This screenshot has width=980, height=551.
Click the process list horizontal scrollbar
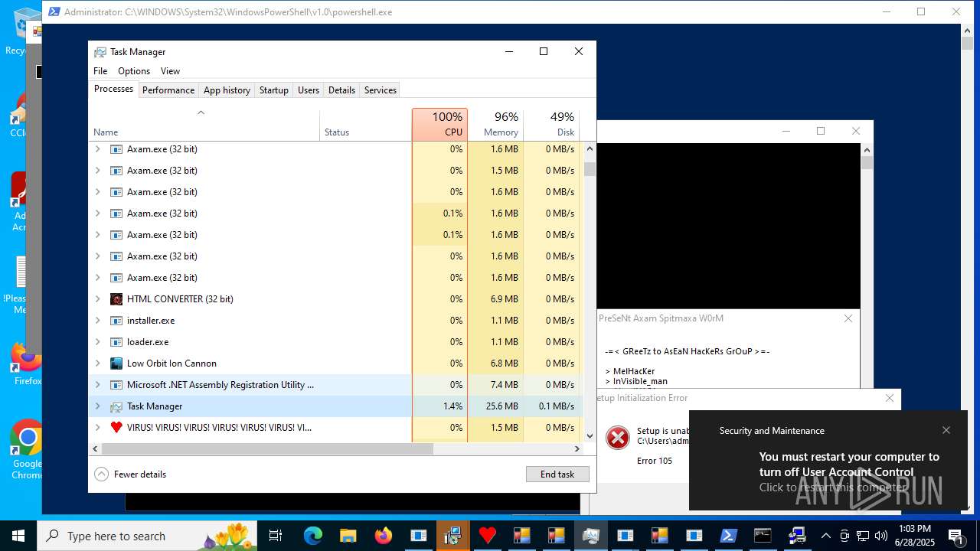(267, 449)
